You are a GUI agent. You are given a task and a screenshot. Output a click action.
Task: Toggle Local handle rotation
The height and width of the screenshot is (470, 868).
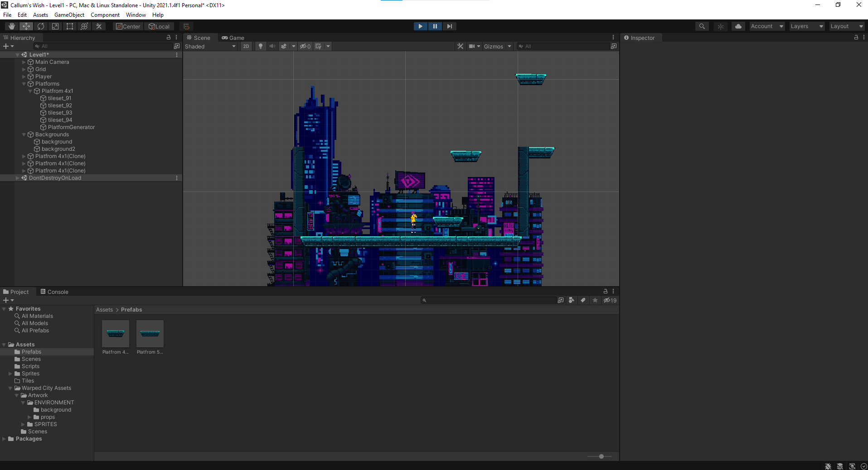[x=159, y=26]
